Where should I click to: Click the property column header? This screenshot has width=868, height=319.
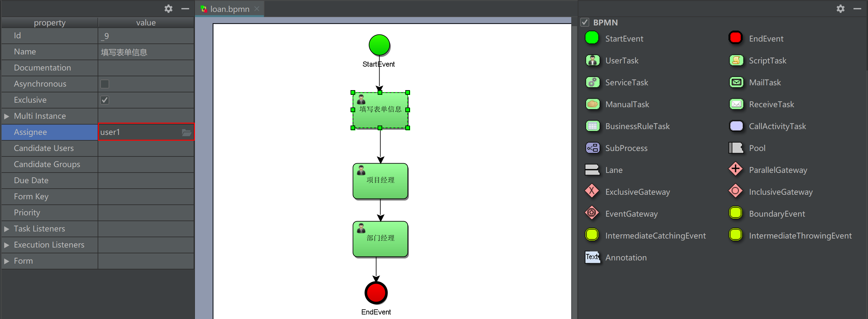pos(50,23)
